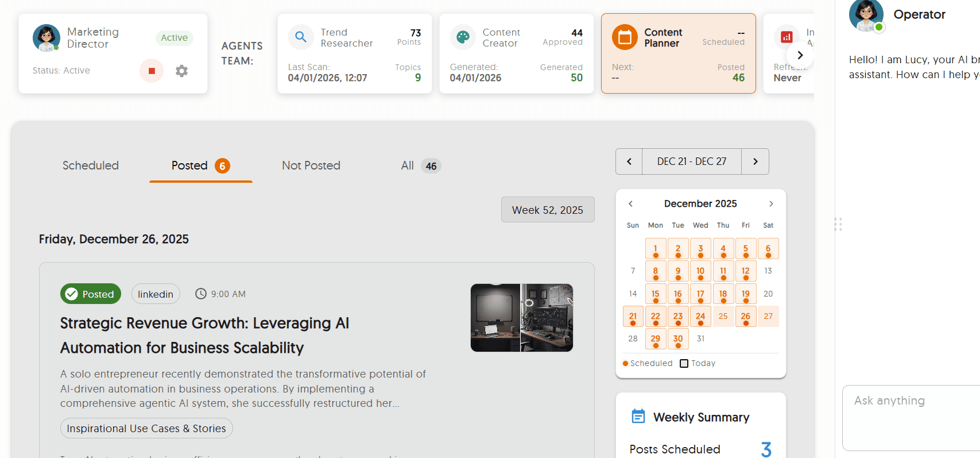
Task: Open the post image thumbnail
Action: pyautogui.click(x=522, y=318)
